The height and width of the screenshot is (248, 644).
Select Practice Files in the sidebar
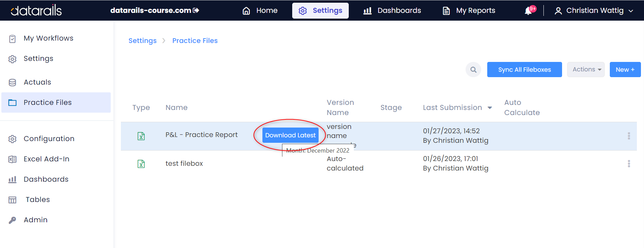point(56,103)
